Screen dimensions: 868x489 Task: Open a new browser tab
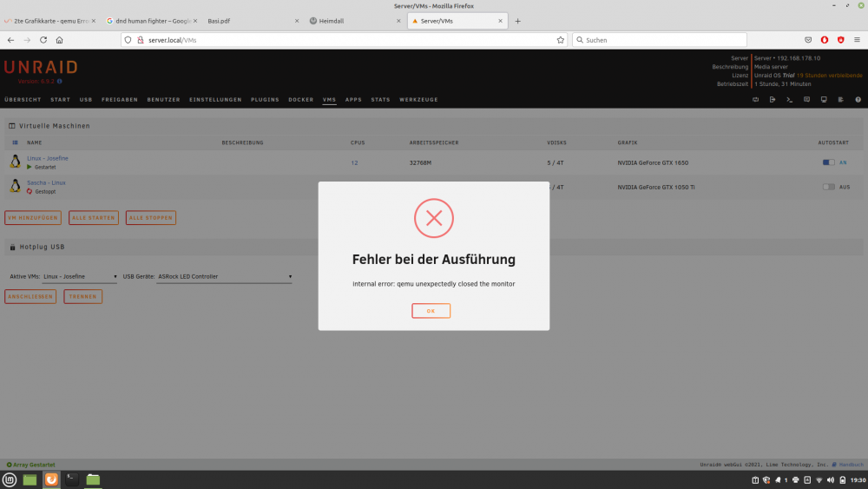pos(517,21)
